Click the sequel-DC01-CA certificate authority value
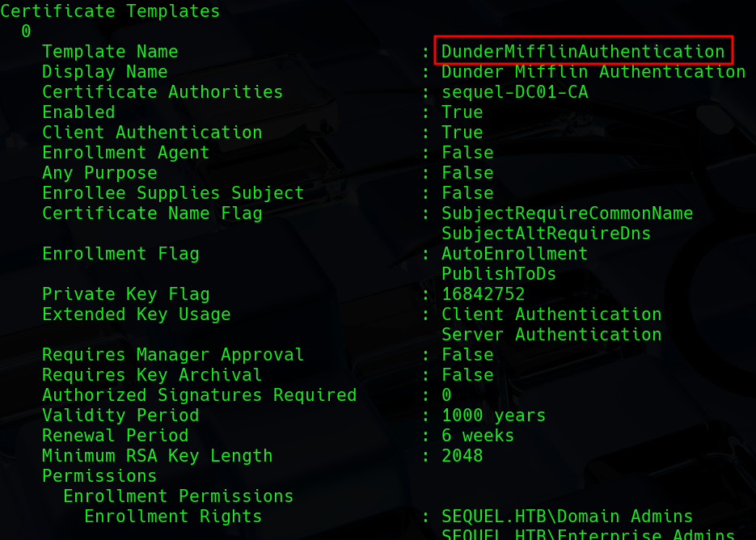Screen dimensions: 756x540 coord(514,91)
